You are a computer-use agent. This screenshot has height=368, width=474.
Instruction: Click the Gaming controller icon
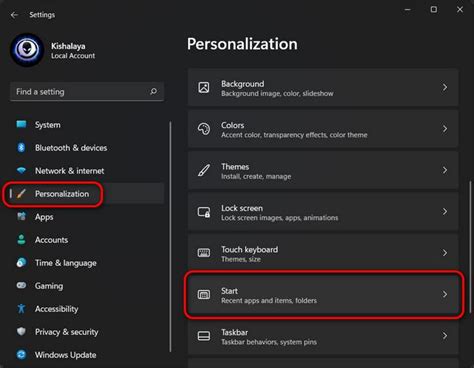[21, 286]
